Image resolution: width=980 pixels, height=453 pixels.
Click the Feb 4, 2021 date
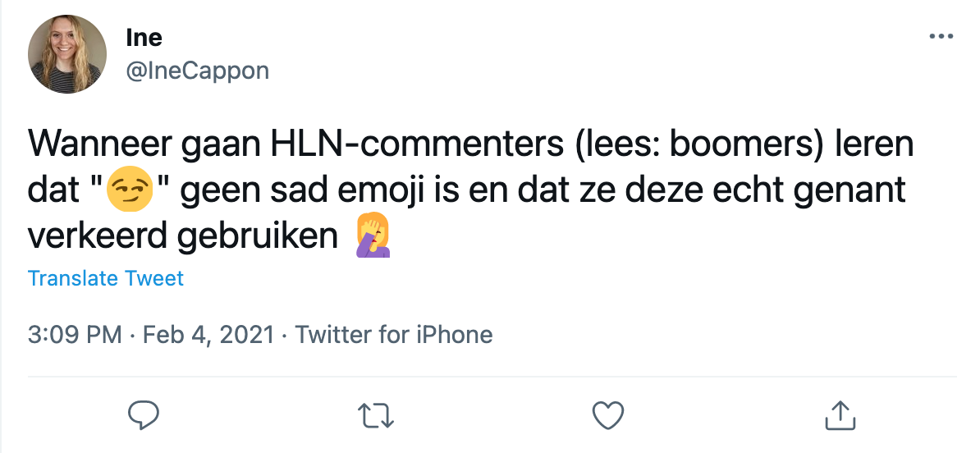(208, 335)
